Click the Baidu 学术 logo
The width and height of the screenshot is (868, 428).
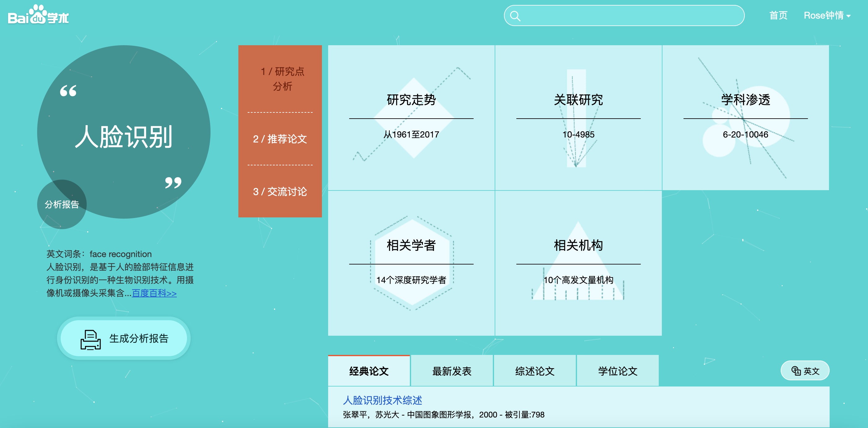point(38,16)
